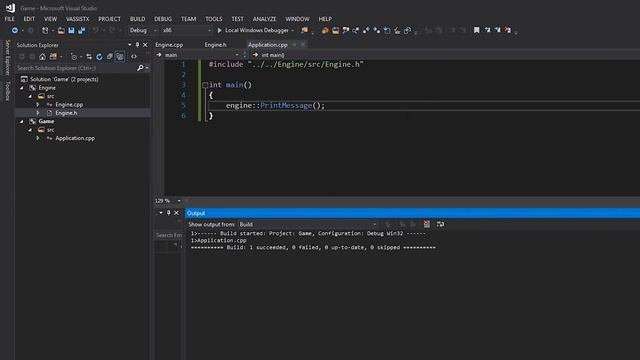Viewport: 640px width, 360px height.
Task: Open the VIEW menu
Action: 50,19
